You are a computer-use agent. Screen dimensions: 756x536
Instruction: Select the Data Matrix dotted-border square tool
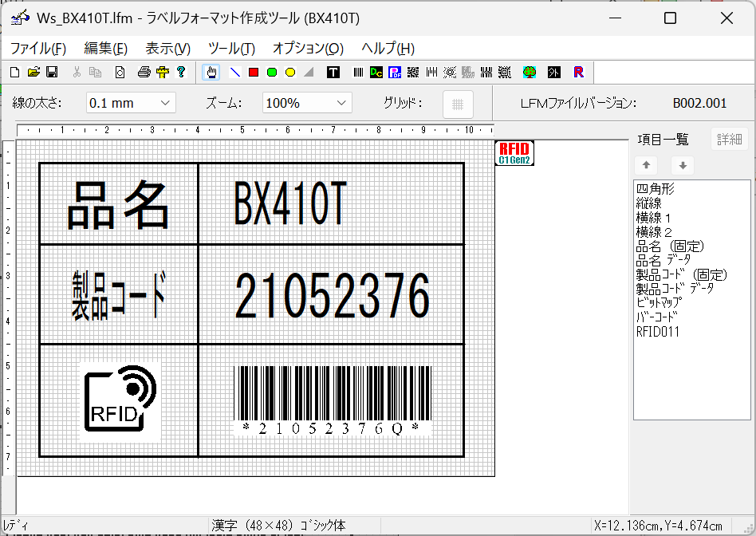pyautogui.click(x=505, y=73)
